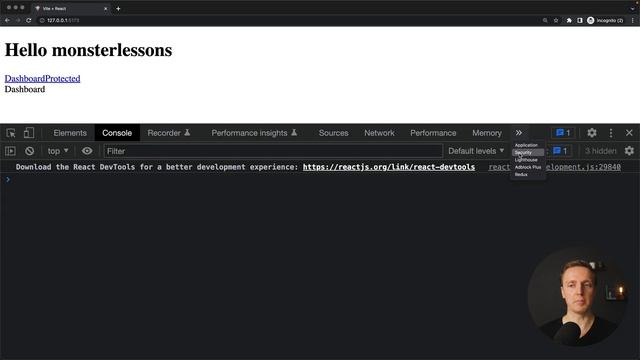Show the console sidebar

[x=10, y=151]
